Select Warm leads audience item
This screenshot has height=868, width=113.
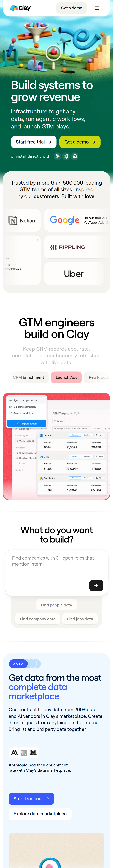[26, 441]
